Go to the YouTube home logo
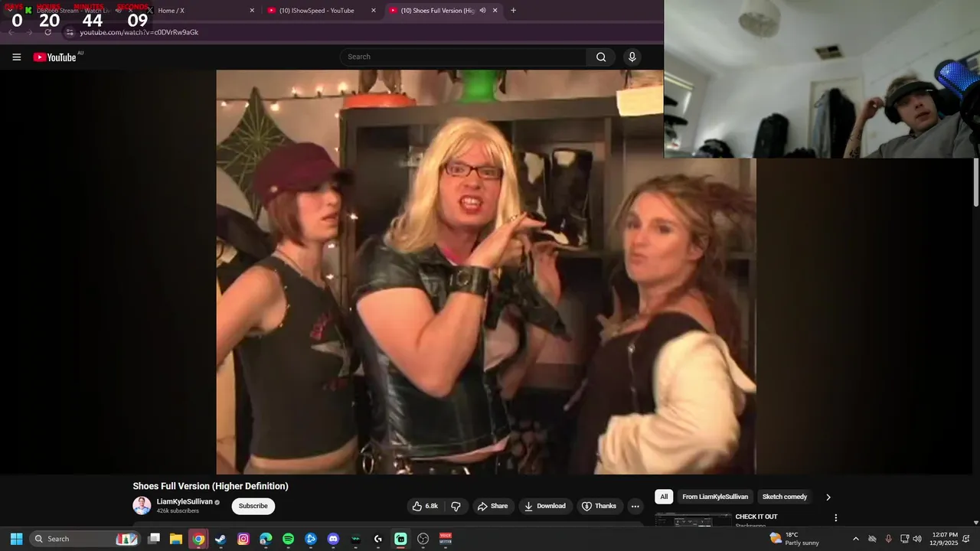Image resolution: width=980 pixels, height=551 pixels. pos(55,57)
